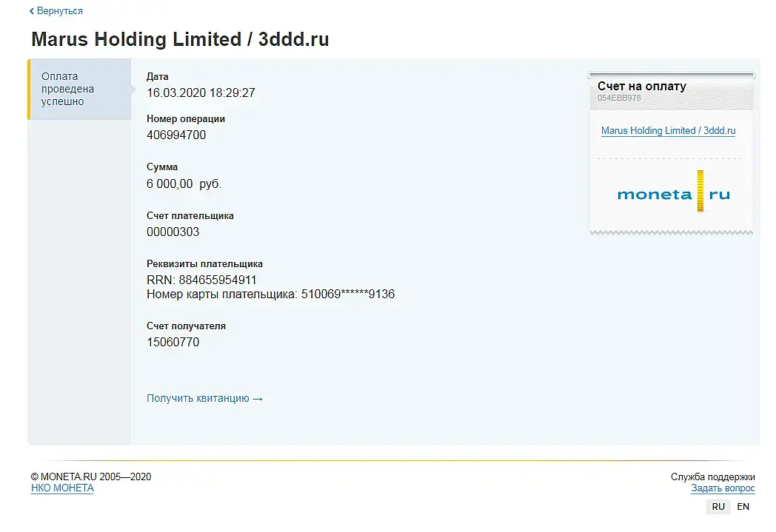Click the Marus Holding Limited / 3ddd.ru page heading

pyautogui.click(x=180, y=40)
